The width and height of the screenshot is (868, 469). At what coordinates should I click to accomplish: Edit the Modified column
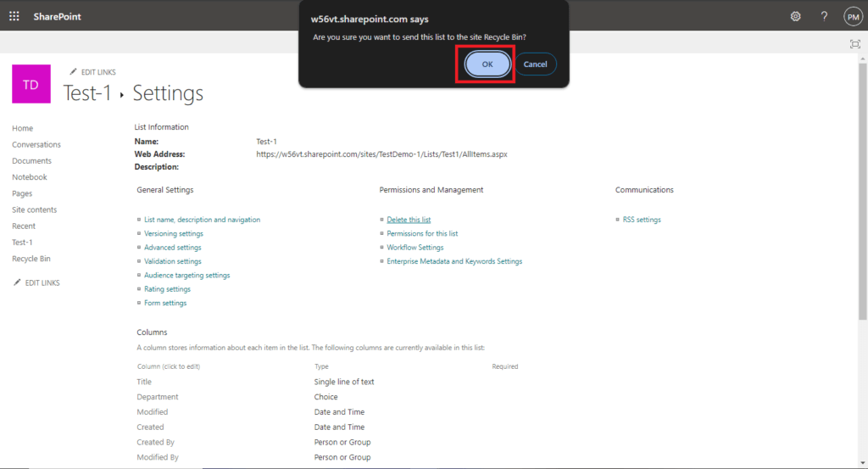[153, 412]
